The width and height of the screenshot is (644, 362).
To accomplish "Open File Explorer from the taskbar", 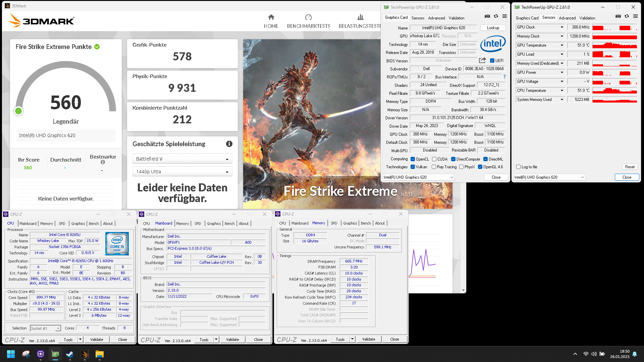I will 99,354.
